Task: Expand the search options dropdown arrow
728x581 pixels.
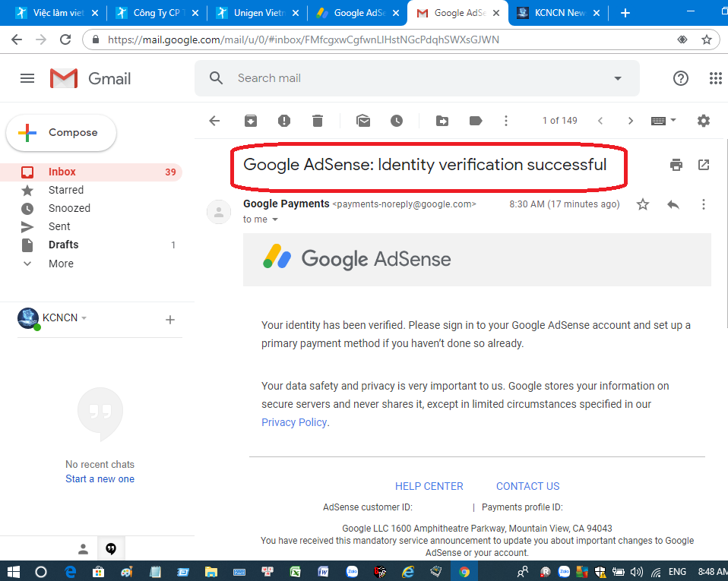Action: pos(618,78)
